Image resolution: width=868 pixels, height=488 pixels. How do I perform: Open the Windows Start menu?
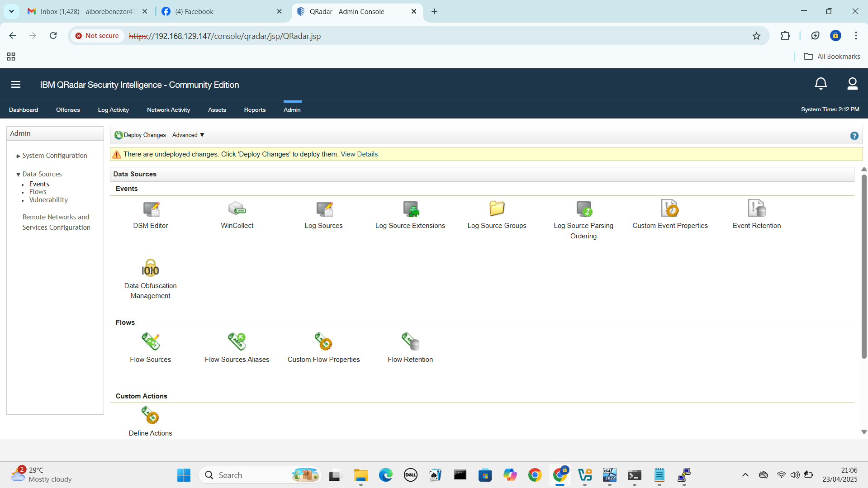(184, 475)
